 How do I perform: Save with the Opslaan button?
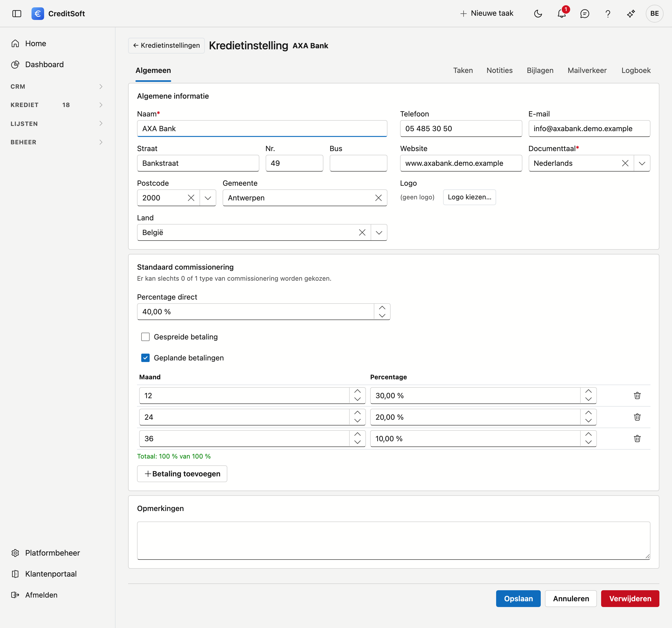[x=518, y=599]
